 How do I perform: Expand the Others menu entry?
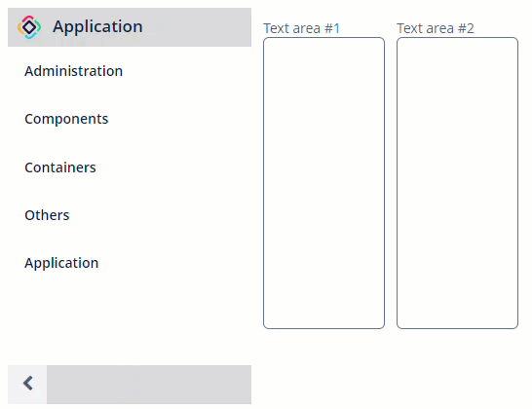point(47,215)
